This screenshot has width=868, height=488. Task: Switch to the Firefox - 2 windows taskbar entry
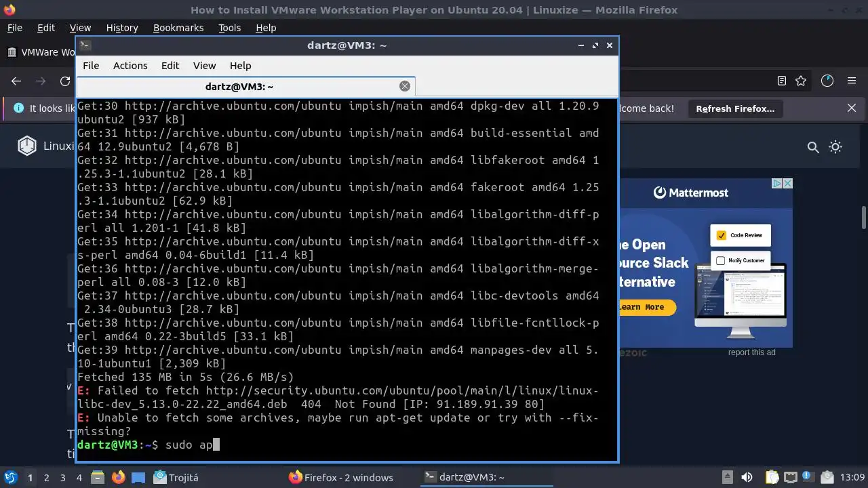coord(341,478)
